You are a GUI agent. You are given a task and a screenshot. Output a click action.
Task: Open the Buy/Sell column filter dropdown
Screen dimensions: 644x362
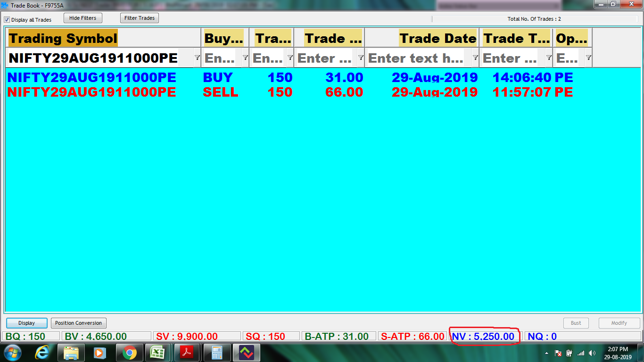[x=245, y=58]
